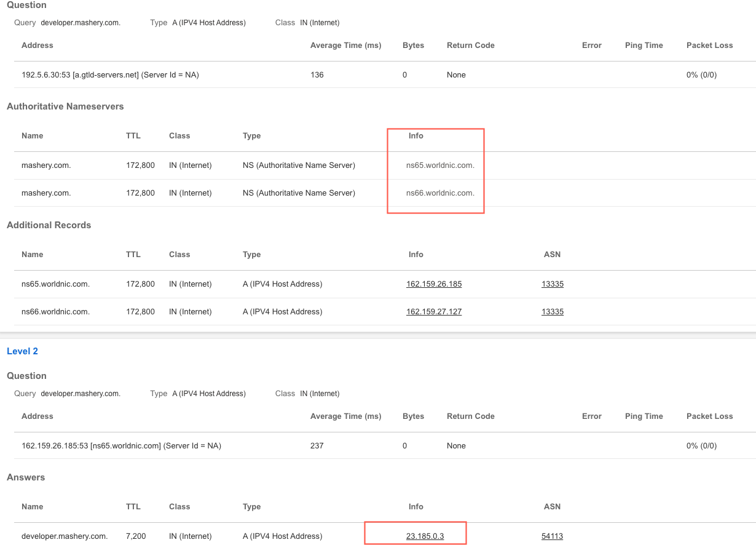756x545 pixels.
Task: Click Info column header in Authoritative Nameservers table
Action: [x=416, y=136]
